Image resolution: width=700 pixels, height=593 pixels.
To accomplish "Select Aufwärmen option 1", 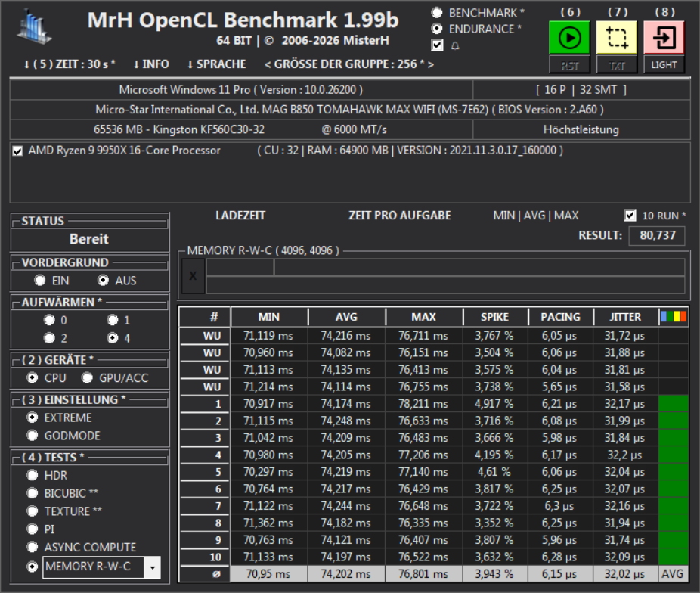I will pos(113,320).
